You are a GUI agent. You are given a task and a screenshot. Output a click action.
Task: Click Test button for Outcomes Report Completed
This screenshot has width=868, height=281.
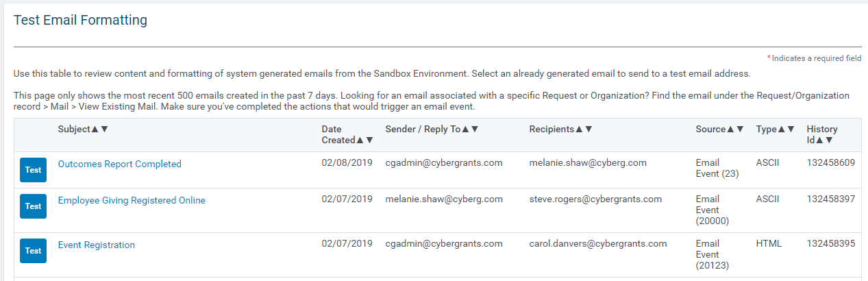tap(33, 170)
